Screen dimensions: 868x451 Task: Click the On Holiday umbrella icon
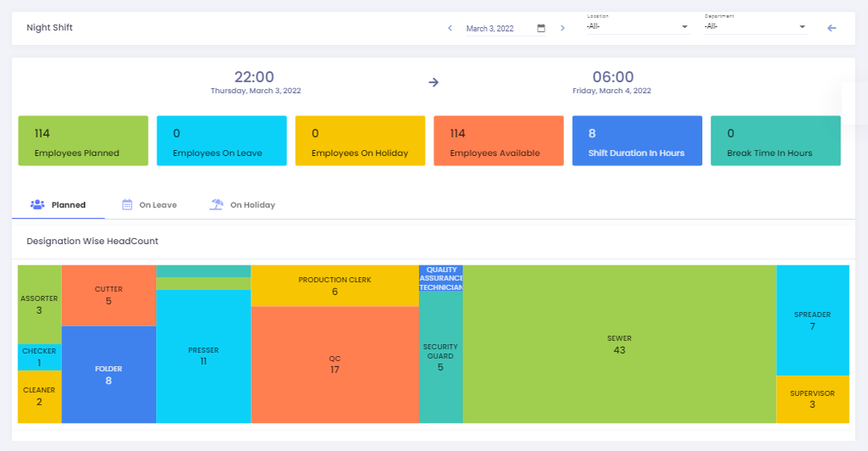click(217, 204)
